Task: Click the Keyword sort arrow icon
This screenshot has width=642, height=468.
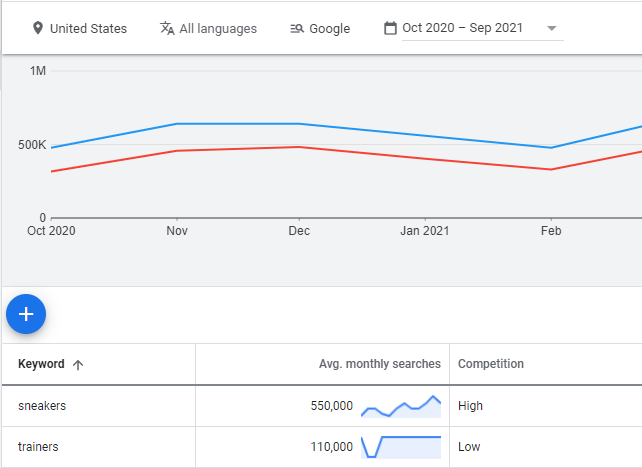Action: 78,365
